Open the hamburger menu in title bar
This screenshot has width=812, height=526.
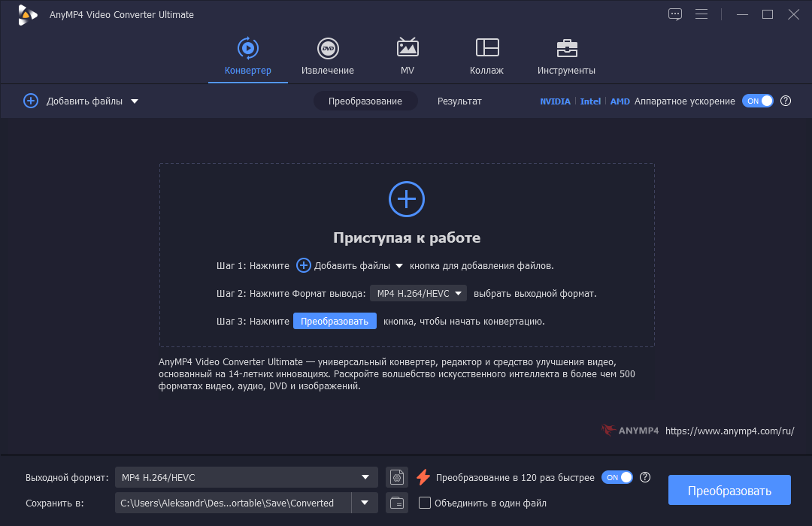(x=701, y=14)
